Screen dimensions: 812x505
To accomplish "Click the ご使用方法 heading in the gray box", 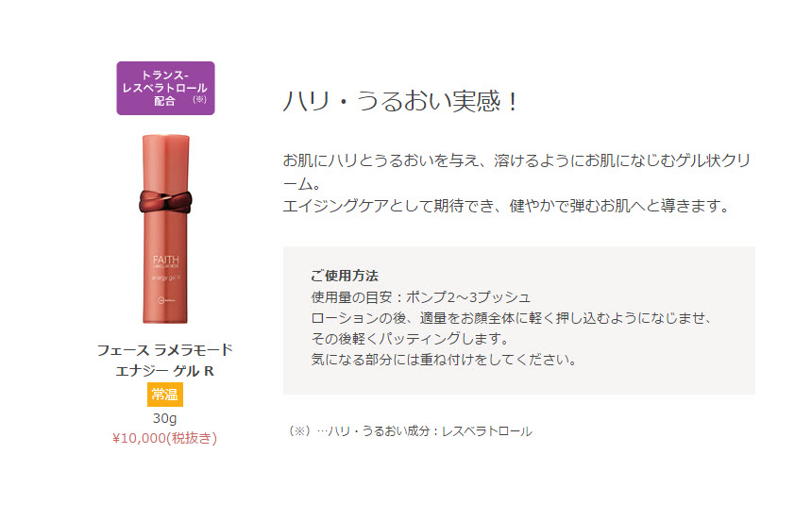I will click(x=345, y=276).
